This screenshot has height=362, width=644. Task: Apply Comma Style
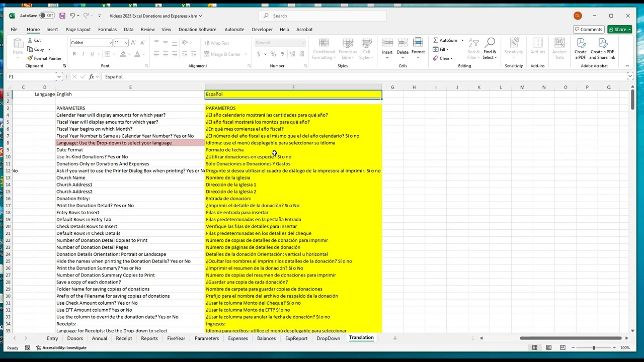[282, 54]
